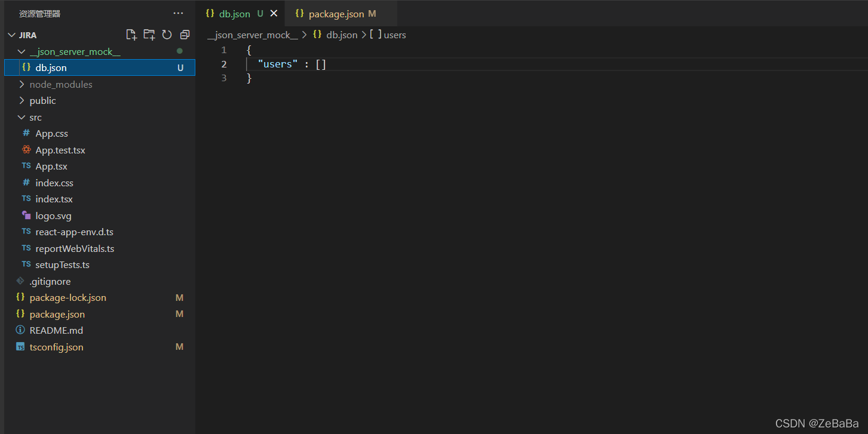Viewport: 868px width, 434px height.
Task: Open setupTests.ts in the file tree
Action: click(100, 264)
